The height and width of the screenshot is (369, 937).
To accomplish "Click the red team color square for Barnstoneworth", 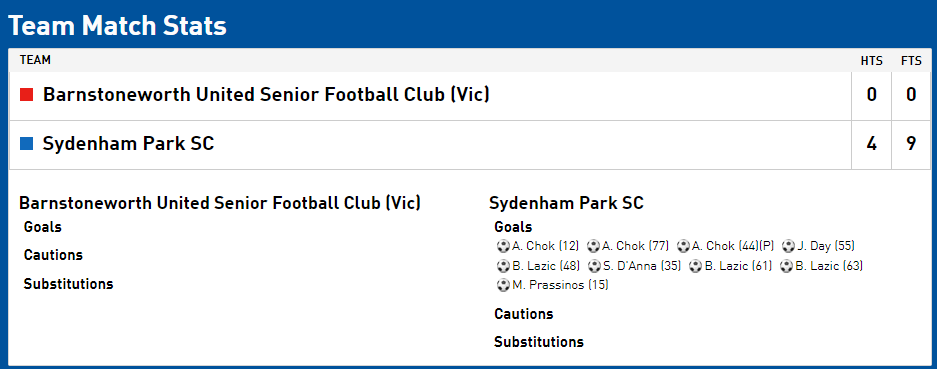I will (x=26, y=94).
